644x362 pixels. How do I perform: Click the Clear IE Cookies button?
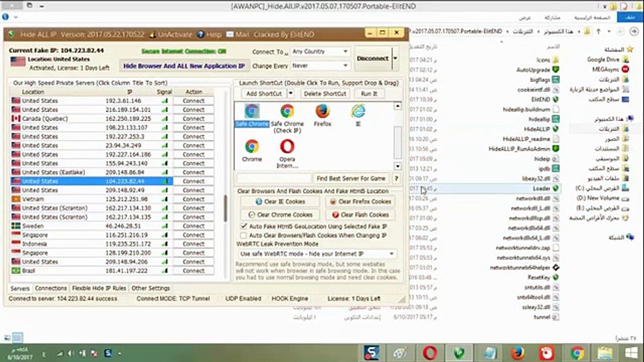280,202
